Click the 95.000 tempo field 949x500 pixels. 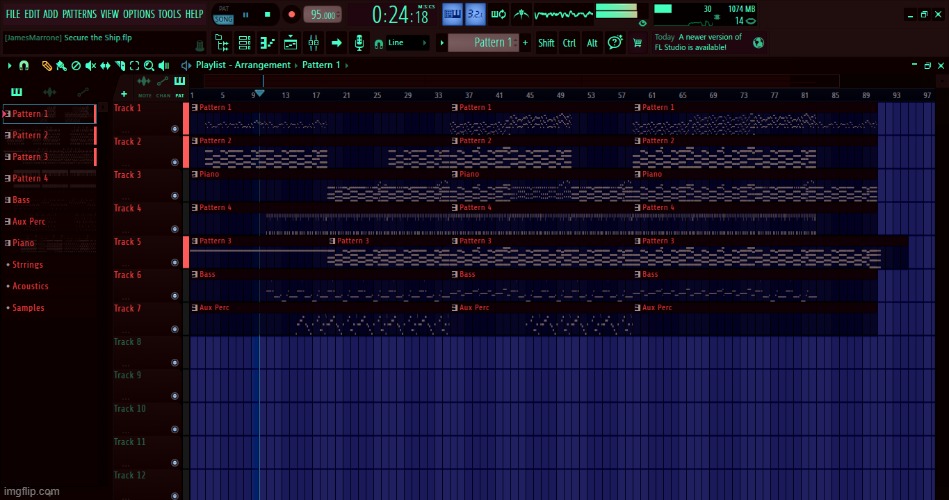323,15
